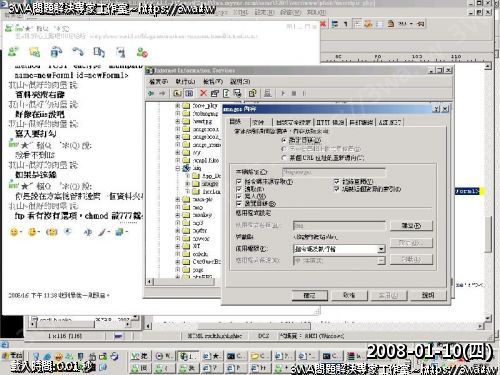The width and height of the screenshot is (500, 375).
Task: Expand the images folder in IIS tree
Action: pos(188,184)
